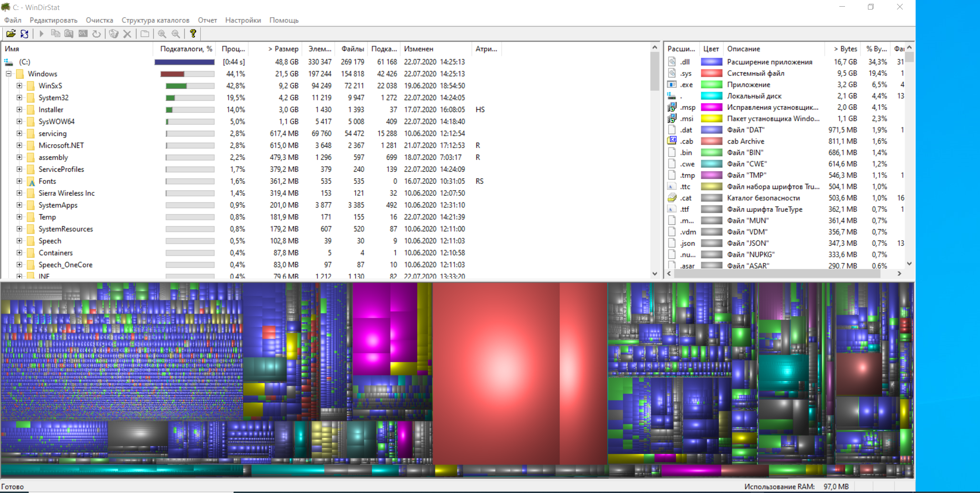Expand the servicing folder
This screenshot has width=980, height=493.
(19, 133)
